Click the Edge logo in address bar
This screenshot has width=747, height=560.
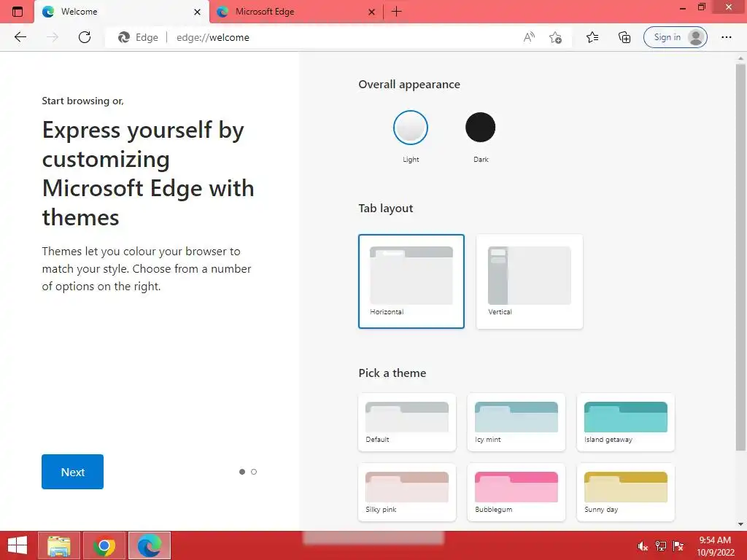pos(124,37)
